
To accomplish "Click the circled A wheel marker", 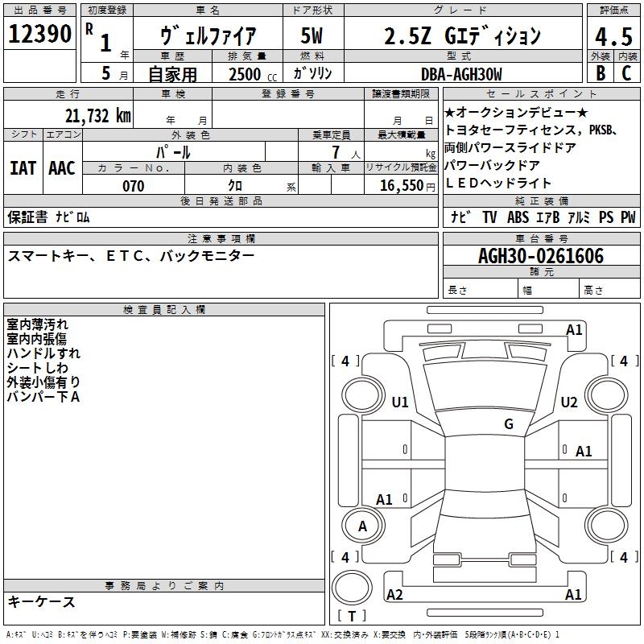I will (362, 526).
